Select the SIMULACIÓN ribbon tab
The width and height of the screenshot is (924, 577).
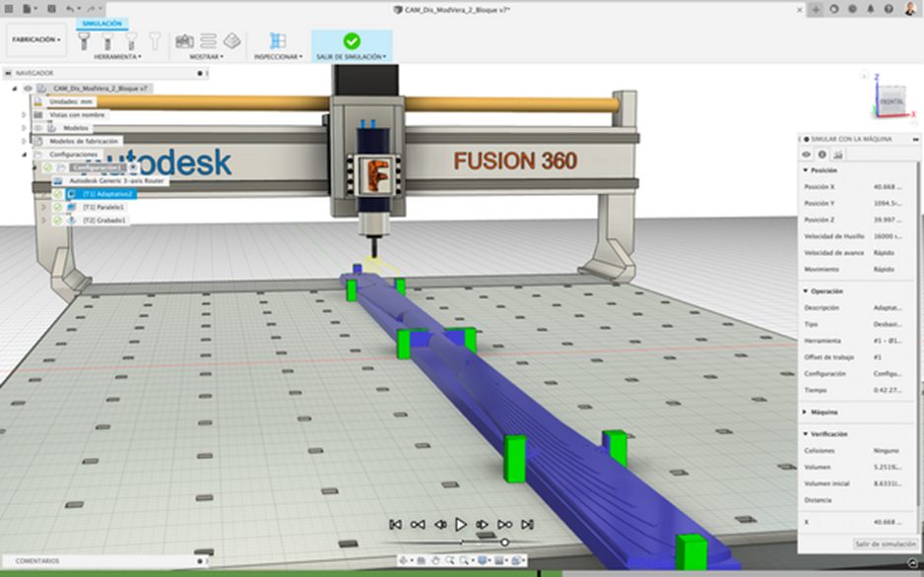tap(101, 23)
